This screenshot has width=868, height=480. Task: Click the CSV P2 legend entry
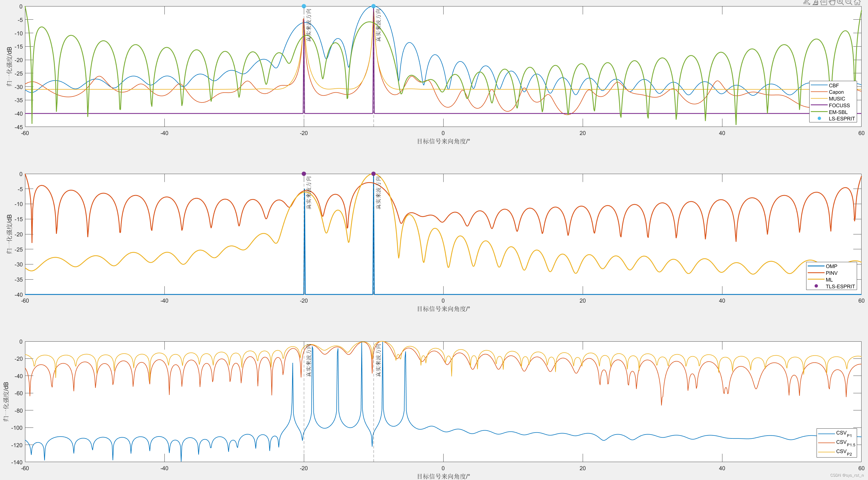(843, 452)
